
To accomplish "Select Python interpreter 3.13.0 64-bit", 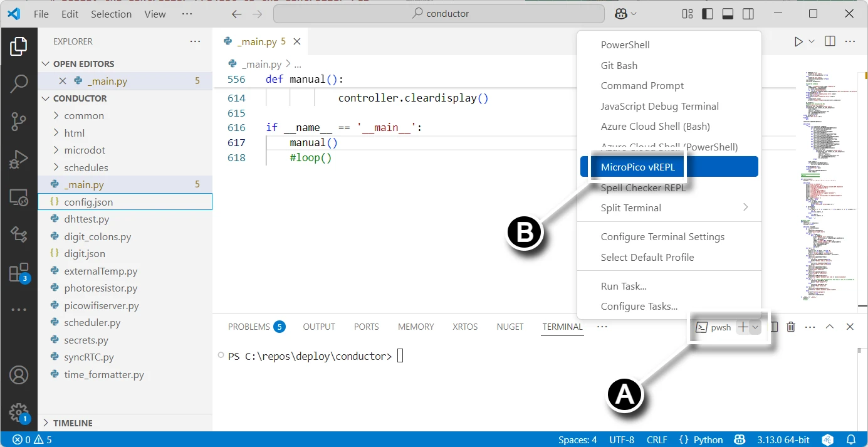I will (x=783, y=439).
